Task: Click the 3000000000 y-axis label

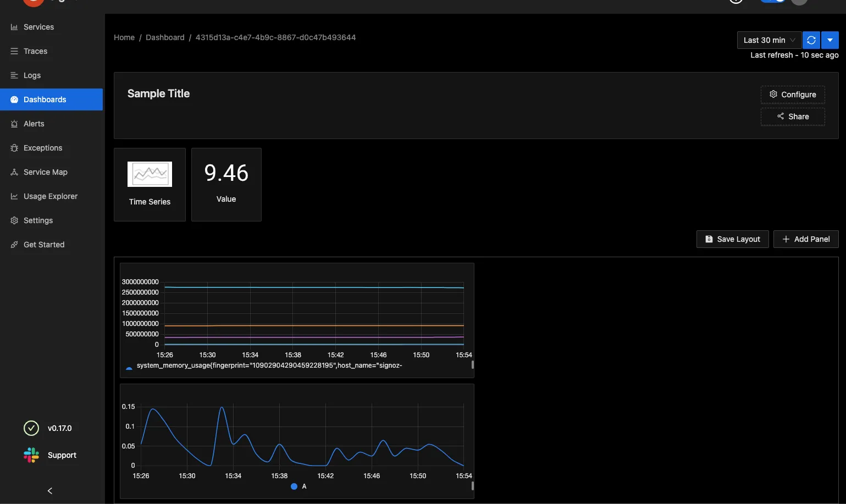Action: [140, 282]
